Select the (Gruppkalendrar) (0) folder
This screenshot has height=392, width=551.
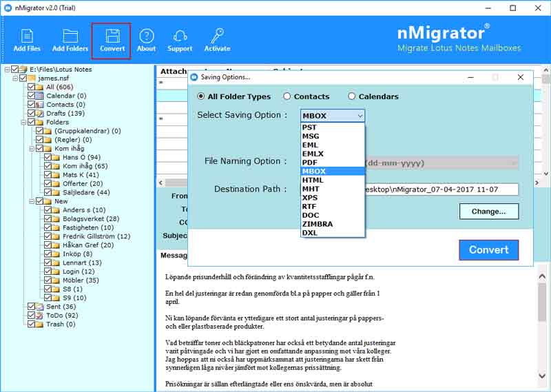87,131
